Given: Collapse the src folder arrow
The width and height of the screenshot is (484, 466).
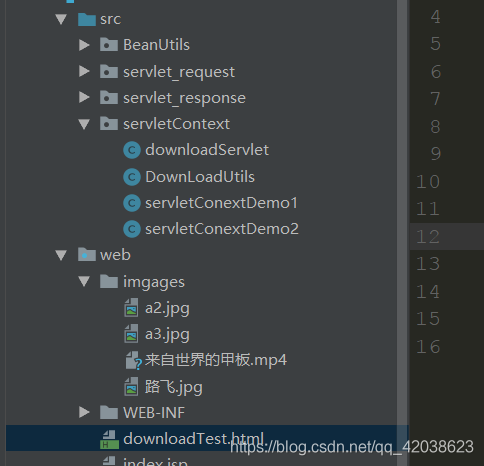Looking at the screenshot, I should pyautogui.click(x=61, y=19).
